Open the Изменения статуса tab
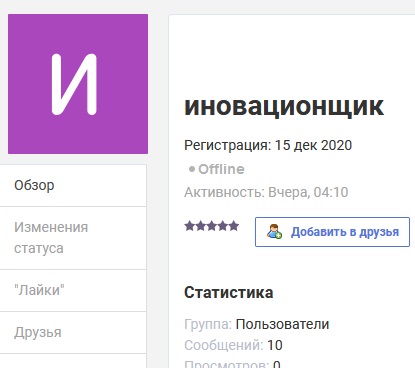 coord(73,238)
